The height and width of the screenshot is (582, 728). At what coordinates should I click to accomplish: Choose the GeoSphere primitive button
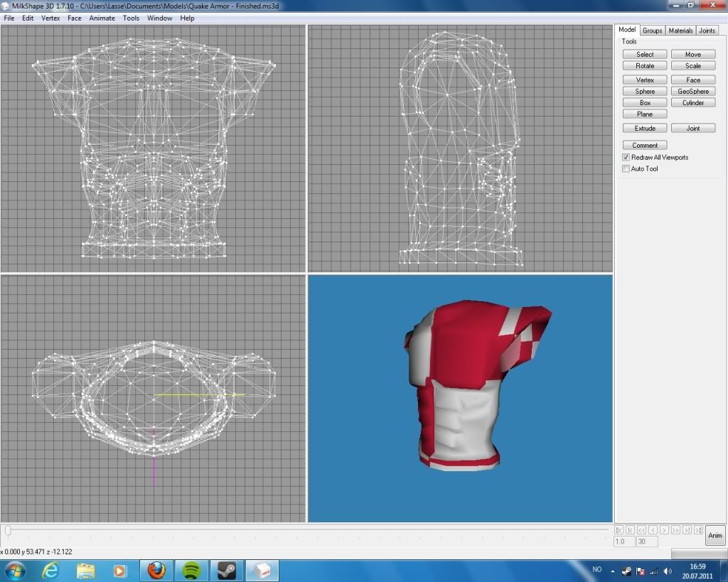tap(693, 92)
